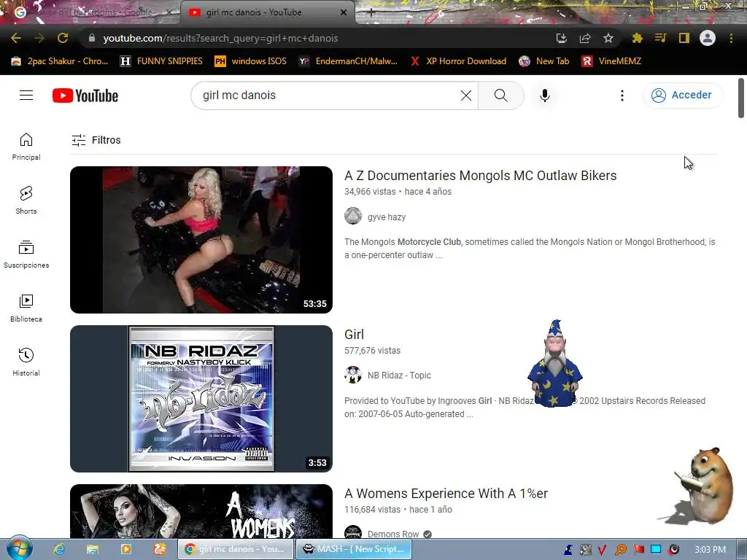The height and width of the screenshot is (560, 747).
Task: Open YouTube settings three-dot menu
Action: (x=622, y=96)
